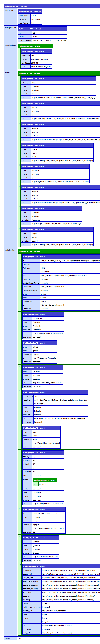Collapse the top-level FullContact API struct header
This screenshot has width=100, height=644.
pyautogui.click(x=52, y=6)
